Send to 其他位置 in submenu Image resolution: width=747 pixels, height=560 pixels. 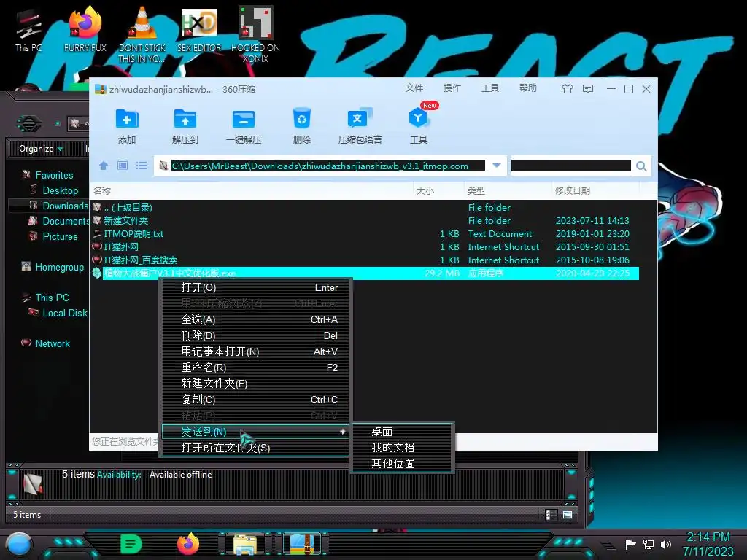(x=402, y=463)
